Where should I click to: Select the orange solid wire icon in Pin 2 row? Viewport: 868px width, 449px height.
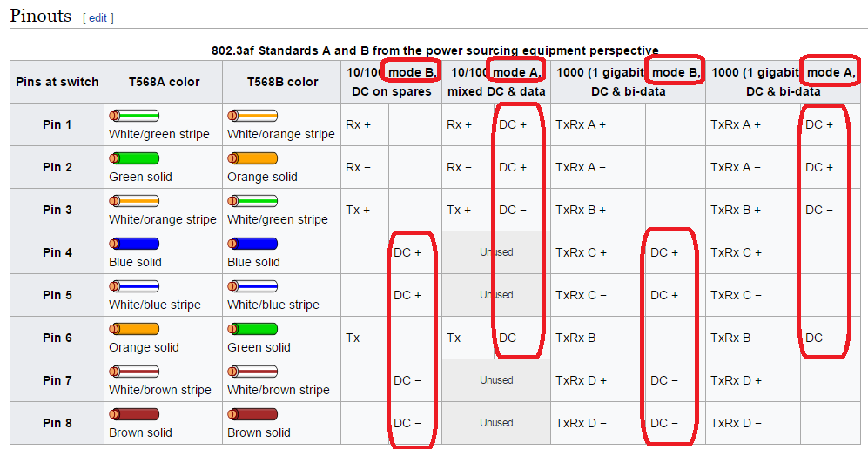point(252,158)
